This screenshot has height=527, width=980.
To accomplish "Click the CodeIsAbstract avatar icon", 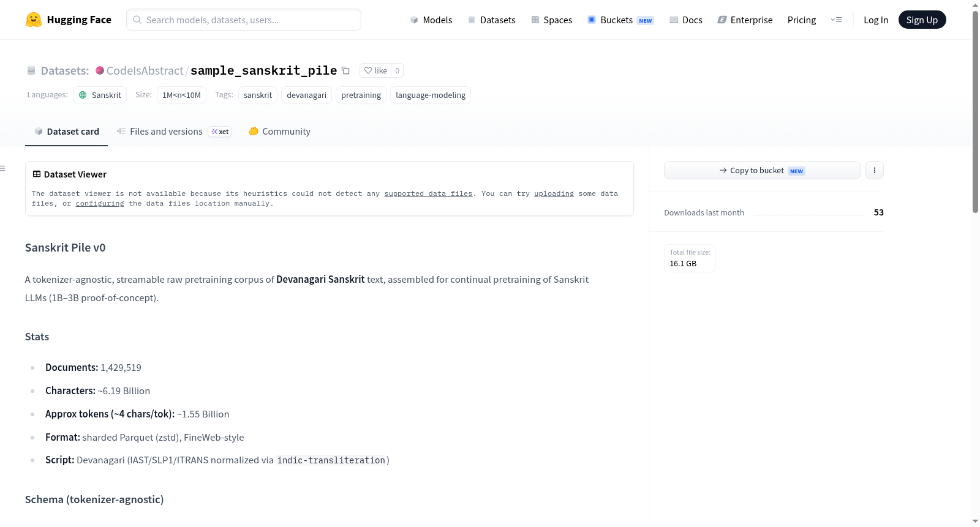I will pos(100,70).
